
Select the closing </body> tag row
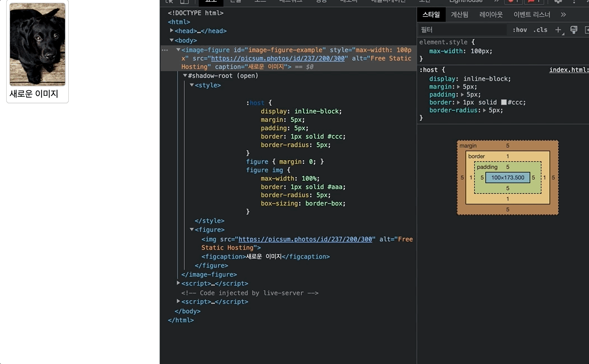188,311
